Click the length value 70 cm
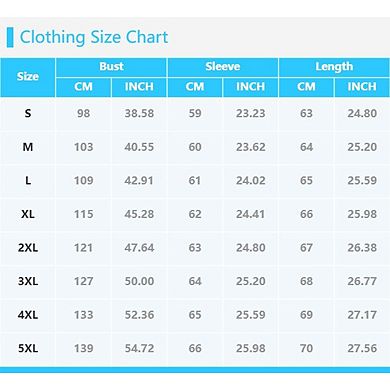The width and height of the screenshot is (390, 390). 306,349
